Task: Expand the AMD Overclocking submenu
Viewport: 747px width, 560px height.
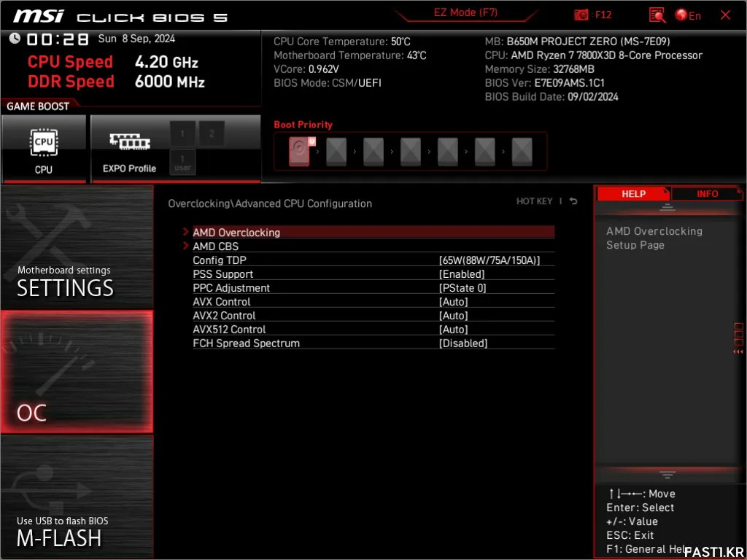Action: [373, 233]
